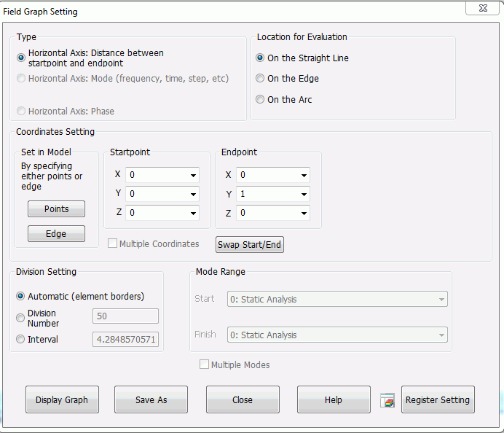Click the Points button in Set in Model
Screen dimensions: 504x433
[56, 209]
